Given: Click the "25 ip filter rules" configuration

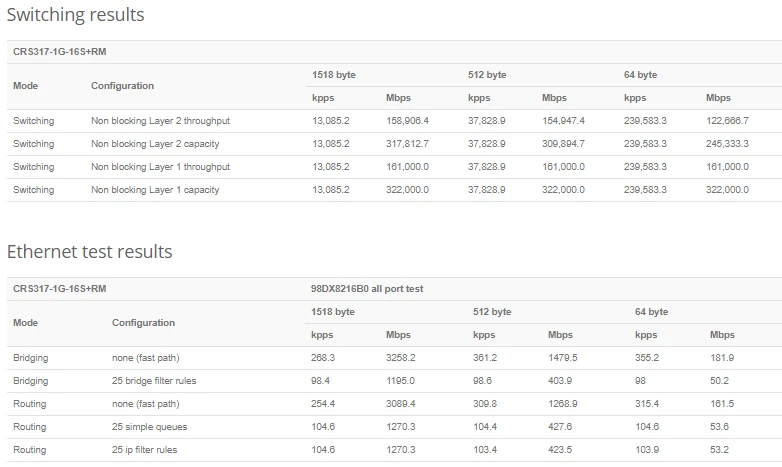Looking at the screenshot, I should pos(145,450).
